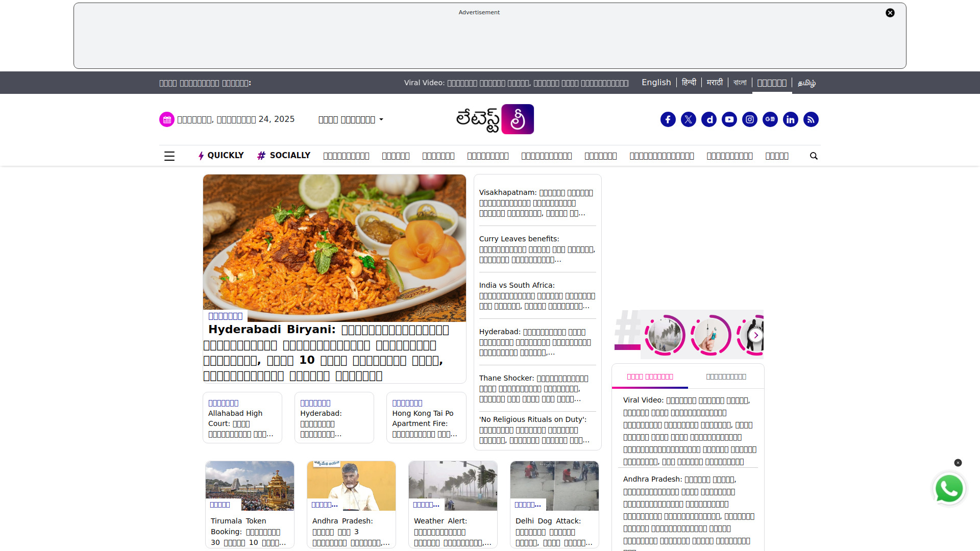This screenshot has height=551, width=980.
Task: Select the hashtag SOCIALLY navigation item
Action: [284, 155]
